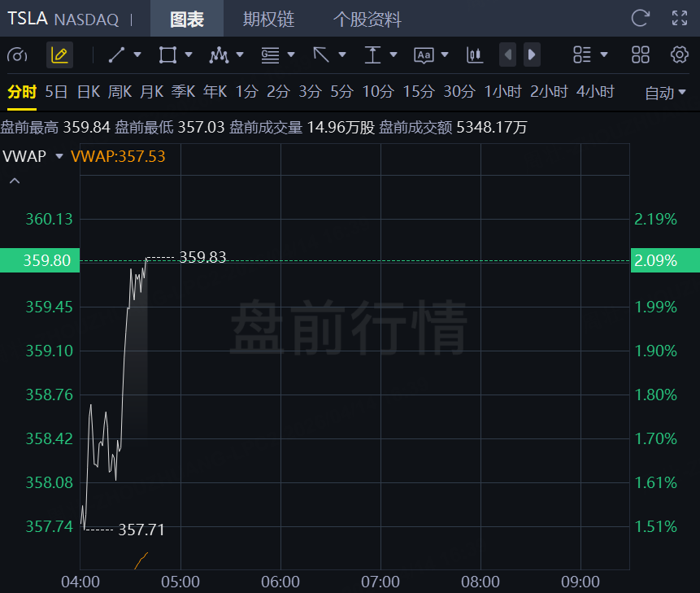This screenshot has width=700, height=593.
Task: Expand the measure tool dropdown arrow
Action: pos(393,55)
